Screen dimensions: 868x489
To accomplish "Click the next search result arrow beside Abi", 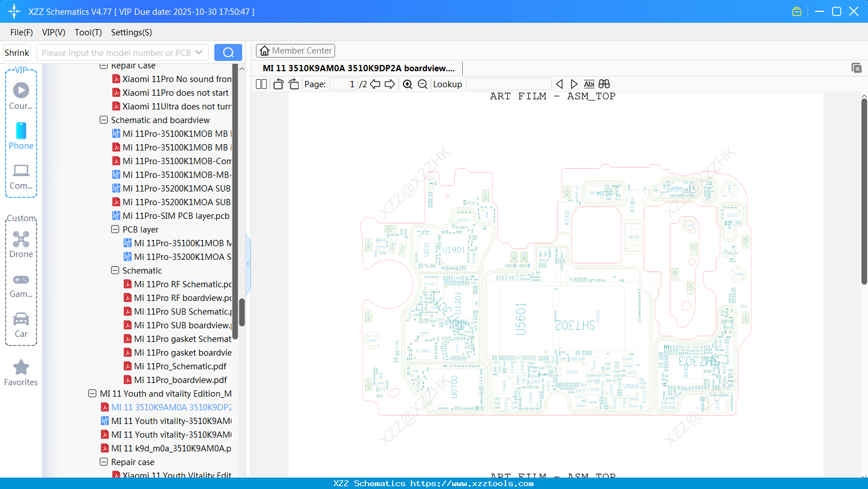I will tap(573, 84).
